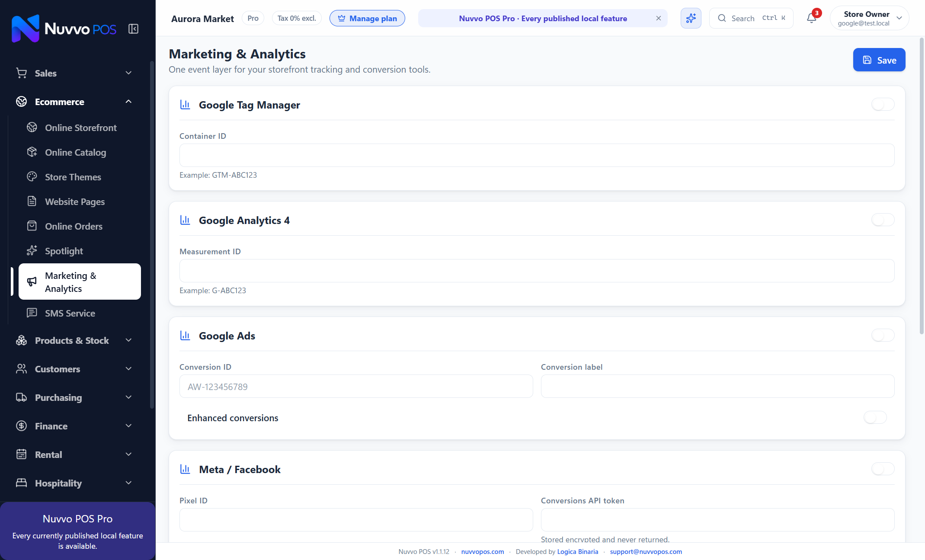This screenshot has height=560, width=925.
Task: Click the Purchasing truck icon
Action: 22,397
